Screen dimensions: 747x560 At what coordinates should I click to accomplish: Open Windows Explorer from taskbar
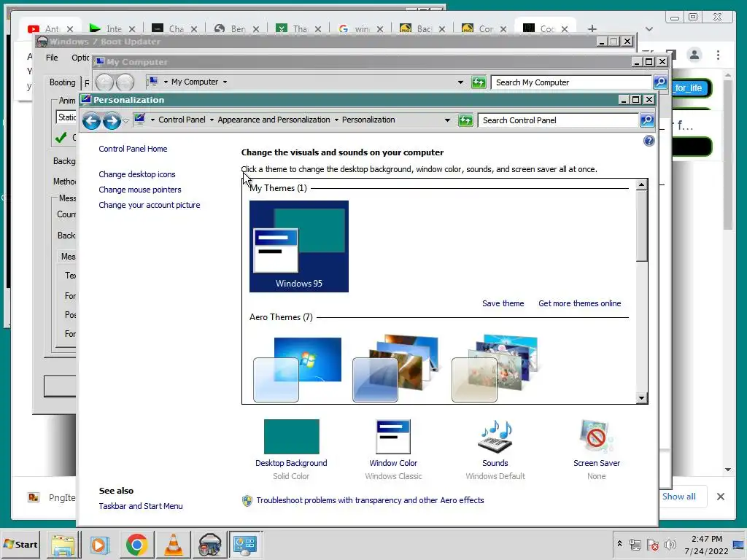[x=63, y=545]
